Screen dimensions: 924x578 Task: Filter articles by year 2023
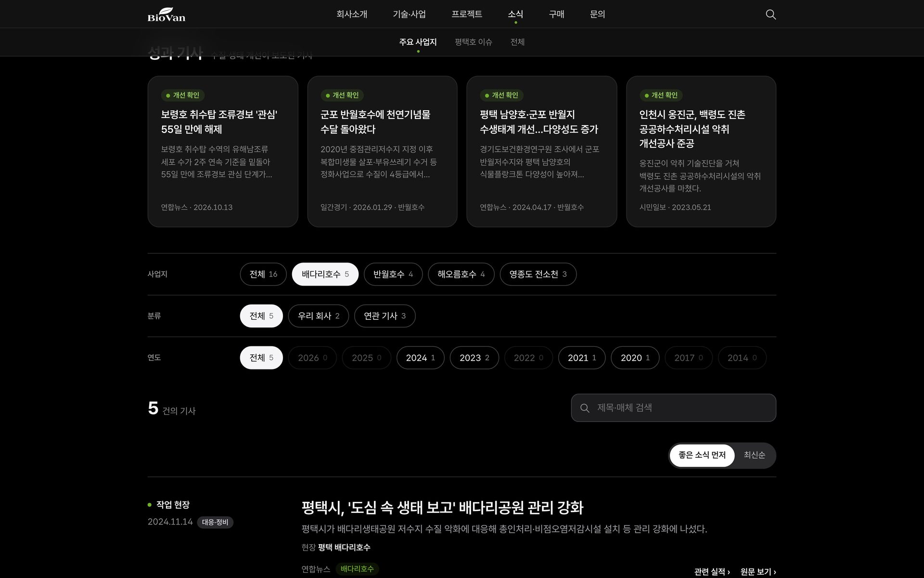pos(474,358)
